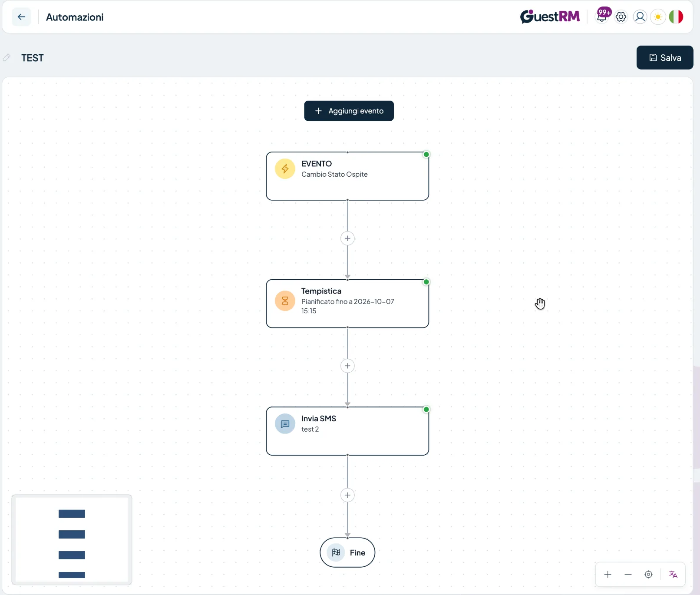Add step between Tempistica and Invia SMS
The width and height of the screenshot is (700, 595).
point(347,366)
